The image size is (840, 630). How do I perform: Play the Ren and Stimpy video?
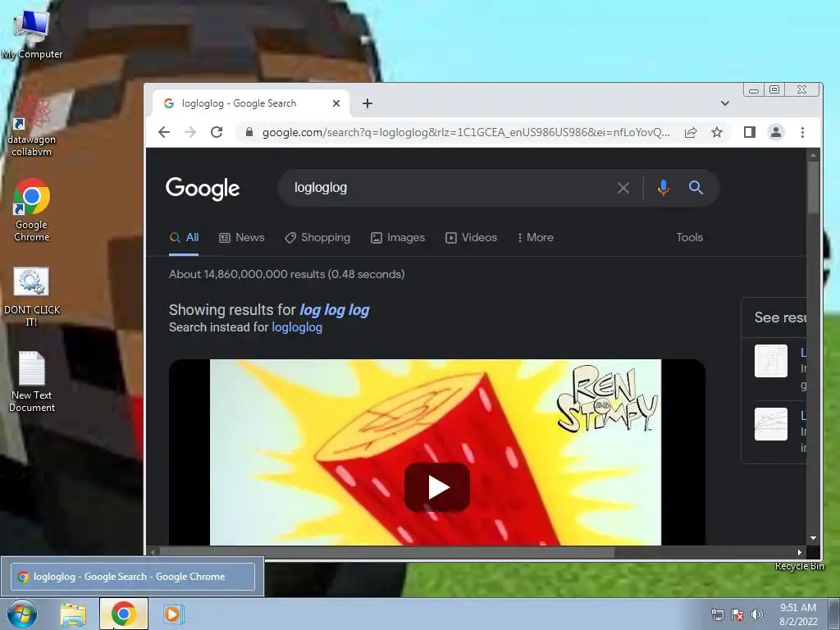pos(437,487)
